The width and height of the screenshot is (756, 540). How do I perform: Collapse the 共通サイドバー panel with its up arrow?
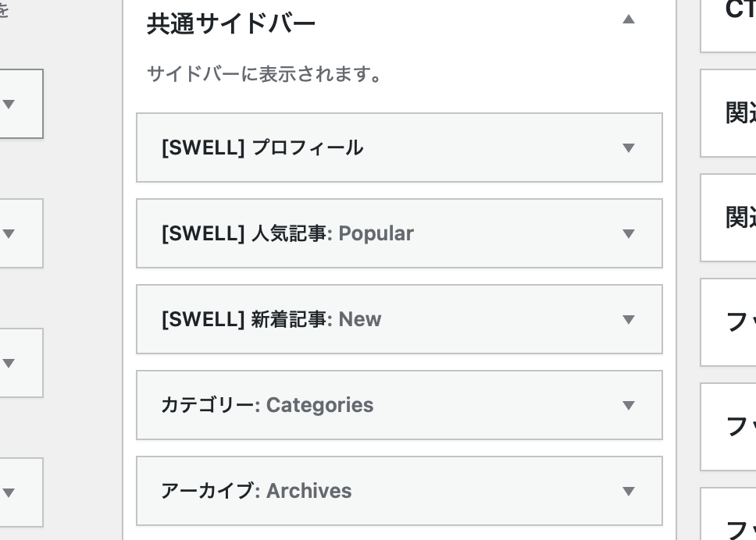(629, 20)
